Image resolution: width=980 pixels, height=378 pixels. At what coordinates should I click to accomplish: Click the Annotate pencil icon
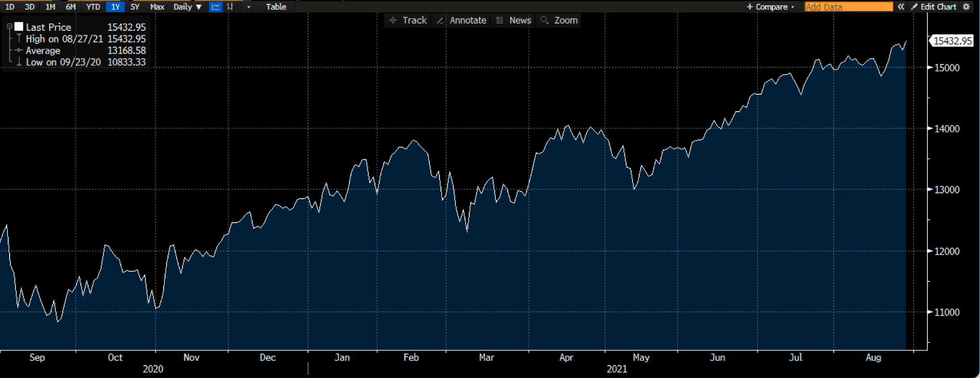[440, 20]
